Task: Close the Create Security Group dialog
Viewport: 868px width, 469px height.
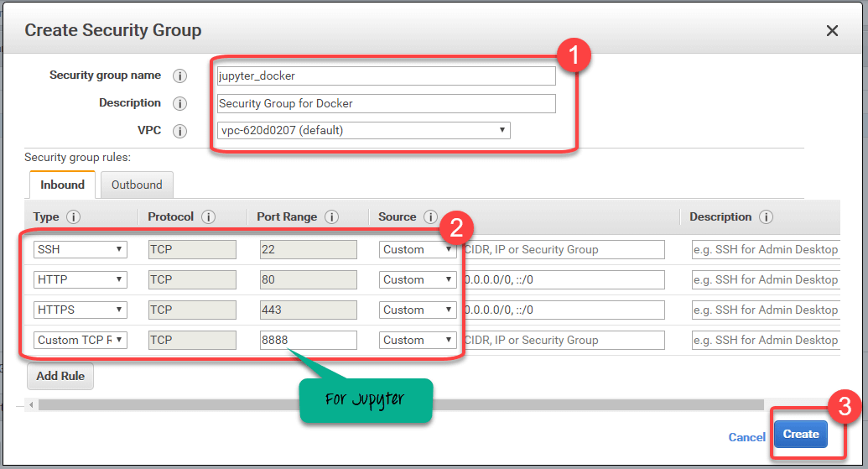Action: [x=832, y=31]
